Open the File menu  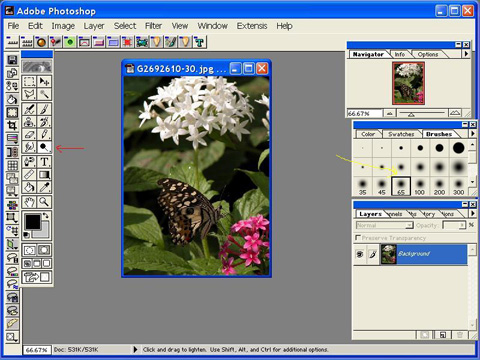click(x=13, y=26)
